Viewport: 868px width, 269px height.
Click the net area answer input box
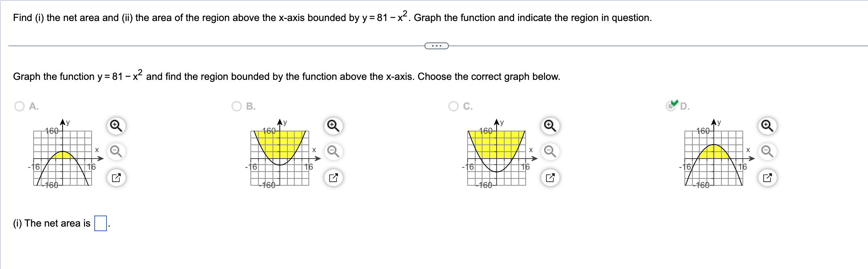click(100, 223)
